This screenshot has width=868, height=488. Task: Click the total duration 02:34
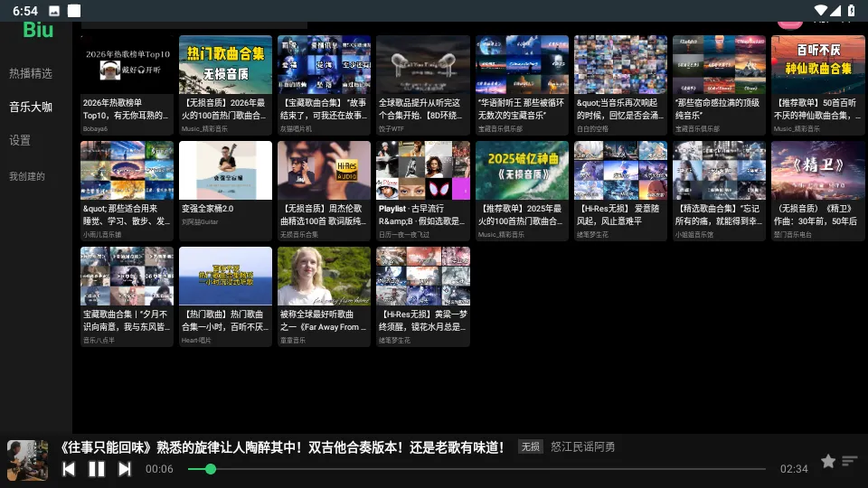794,469
